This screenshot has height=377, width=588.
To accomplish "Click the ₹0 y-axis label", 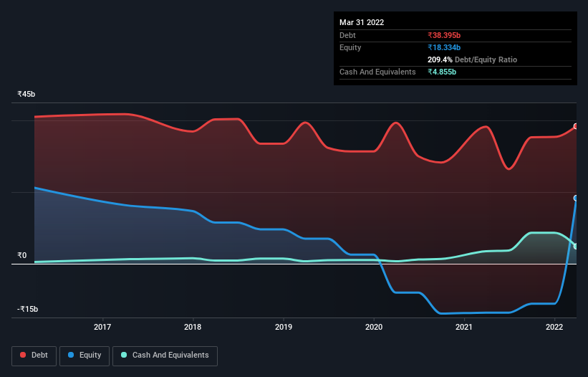I will tap(21, 255).
